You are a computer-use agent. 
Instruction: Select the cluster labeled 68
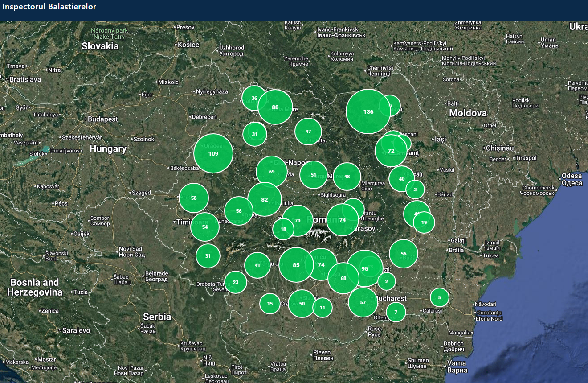[343, 278]
